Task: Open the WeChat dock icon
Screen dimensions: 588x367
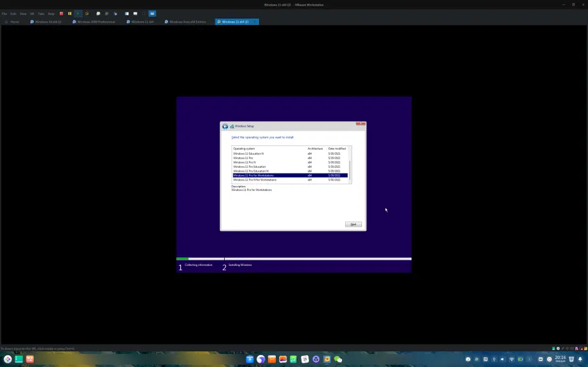Action: 338,359
